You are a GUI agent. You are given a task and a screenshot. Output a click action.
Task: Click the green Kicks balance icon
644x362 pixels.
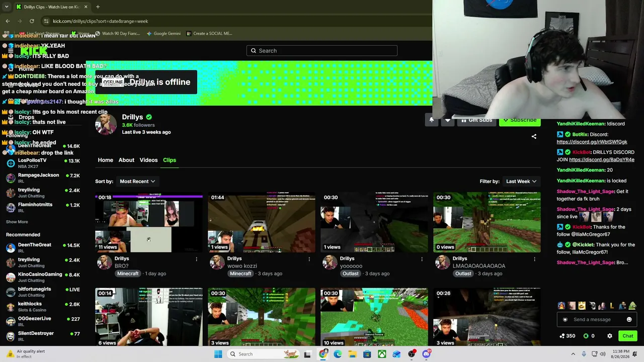(x=586, y=336)
